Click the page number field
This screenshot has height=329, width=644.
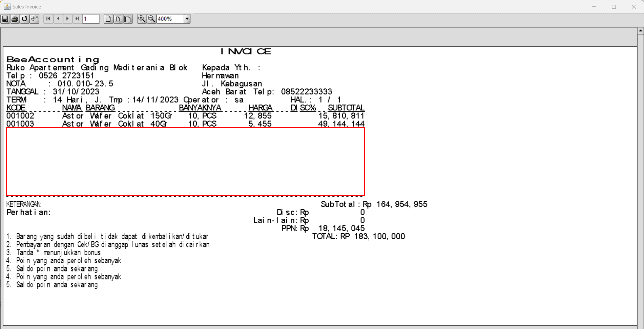pos(91,19)
